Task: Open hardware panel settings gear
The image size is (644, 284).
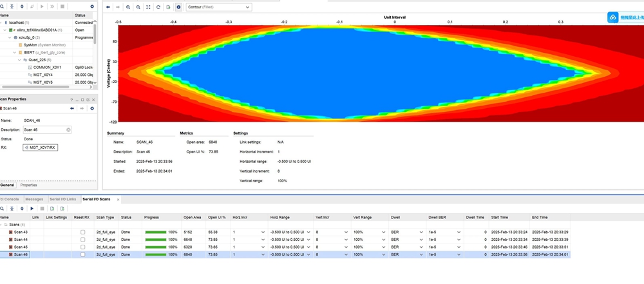Action: pos(91,6)
